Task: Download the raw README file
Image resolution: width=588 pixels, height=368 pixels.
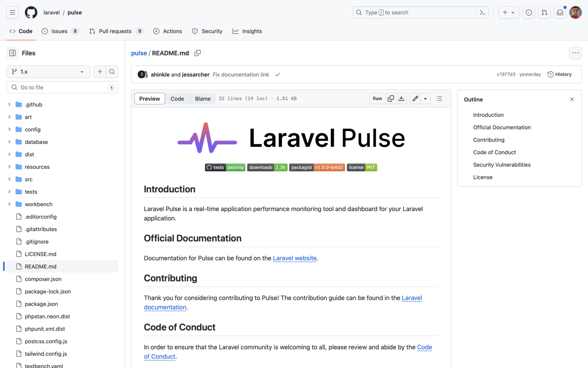Action: (x=401, y=99)
